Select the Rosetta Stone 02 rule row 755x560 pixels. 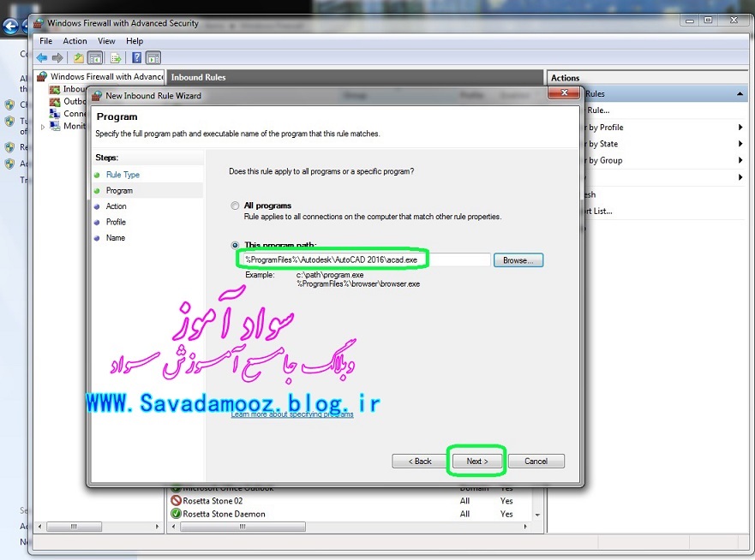pyautogui.click(x=351, y=501)
